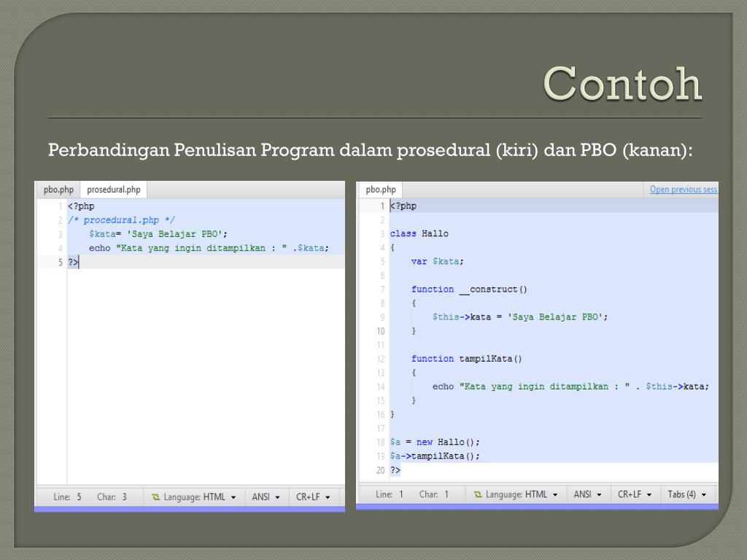Open CR+LF line ending dropdown in right editor
This screenshot has height=560, width=747.
click(635, 495)
